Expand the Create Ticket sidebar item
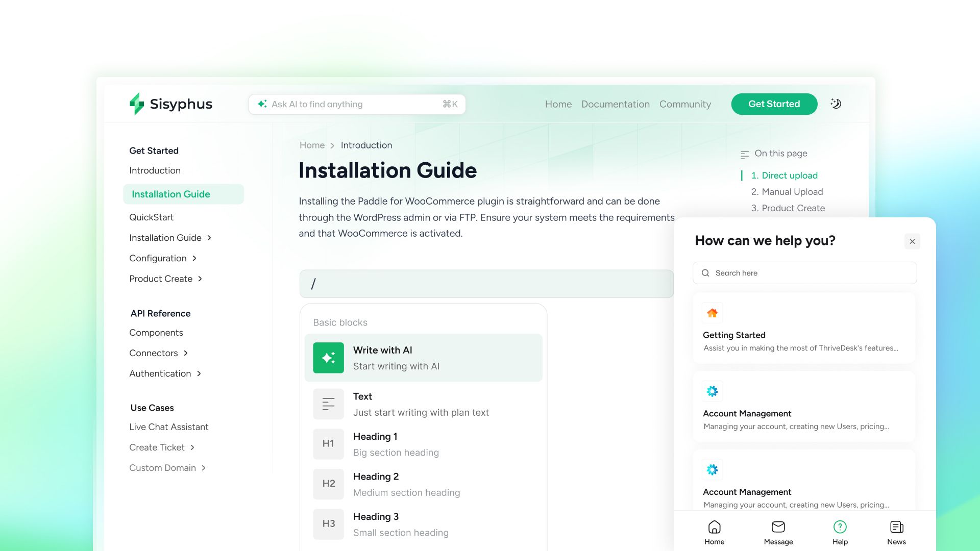980x551 pixels. [192, 447]
